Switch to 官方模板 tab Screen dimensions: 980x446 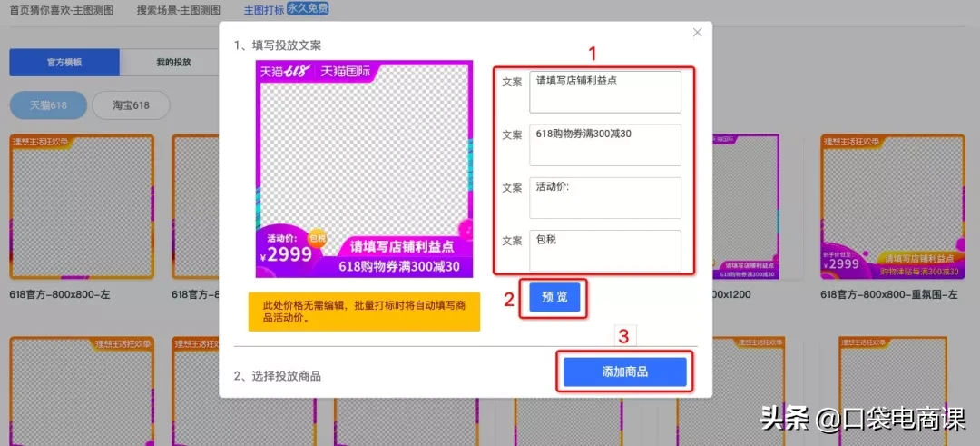click(64, 63)
